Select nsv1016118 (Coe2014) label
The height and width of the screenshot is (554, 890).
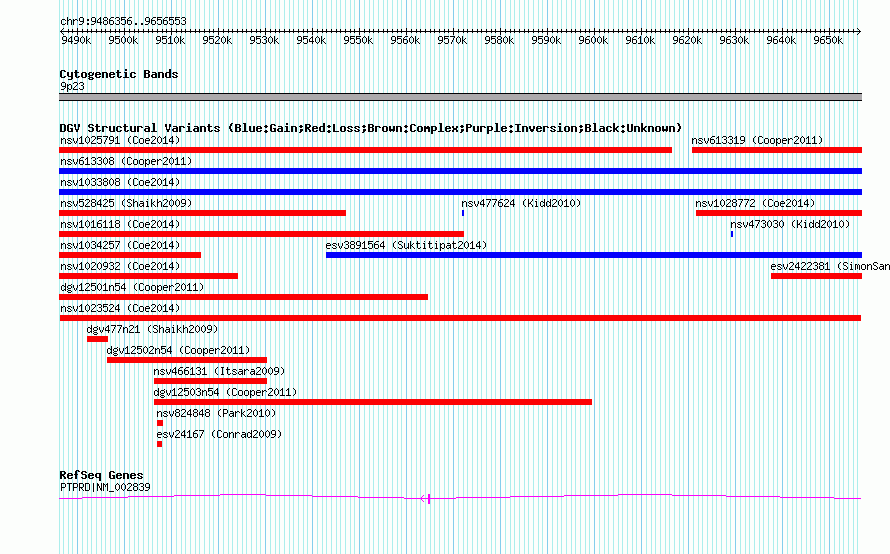point(120,224)
